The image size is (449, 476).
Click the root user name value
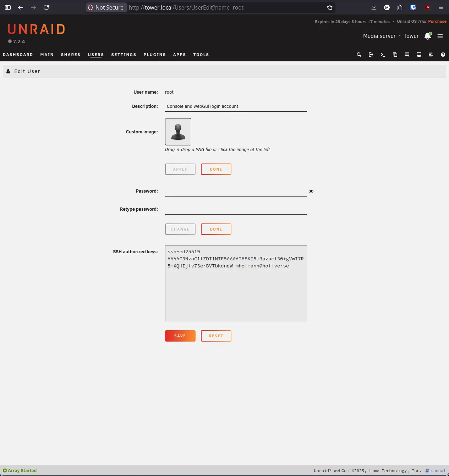point(169,92)
